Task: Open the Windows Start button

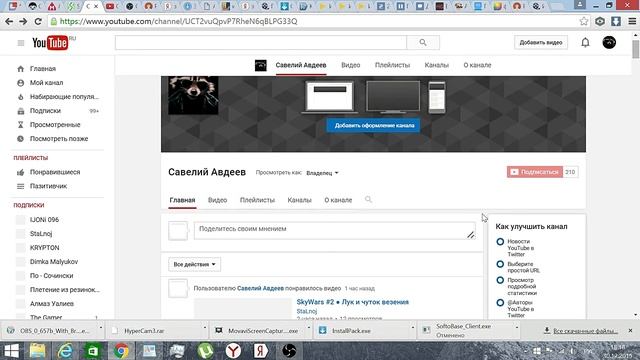Action: click(x=11, y=351)
